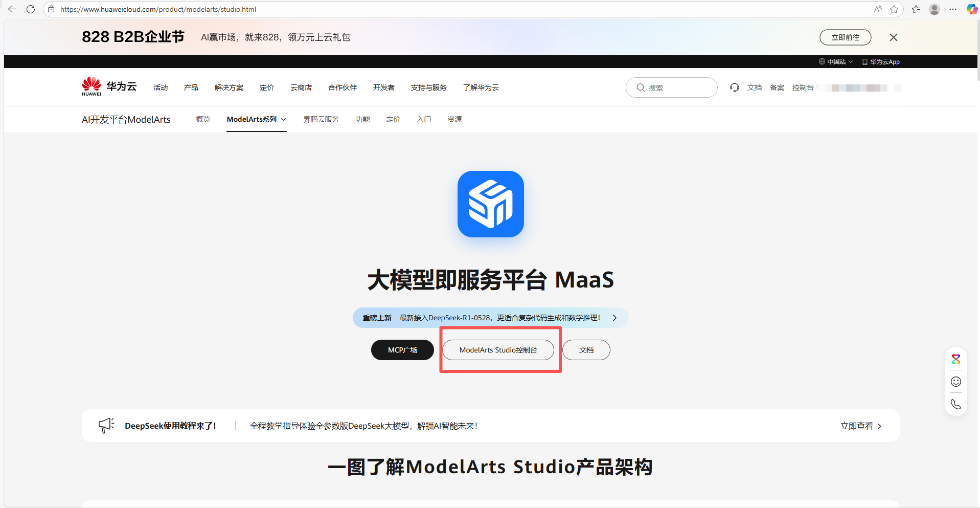This screenshot has width=980, height=508.
Task: Click the blue MaaS cube product icon
Action: point(491,204)
